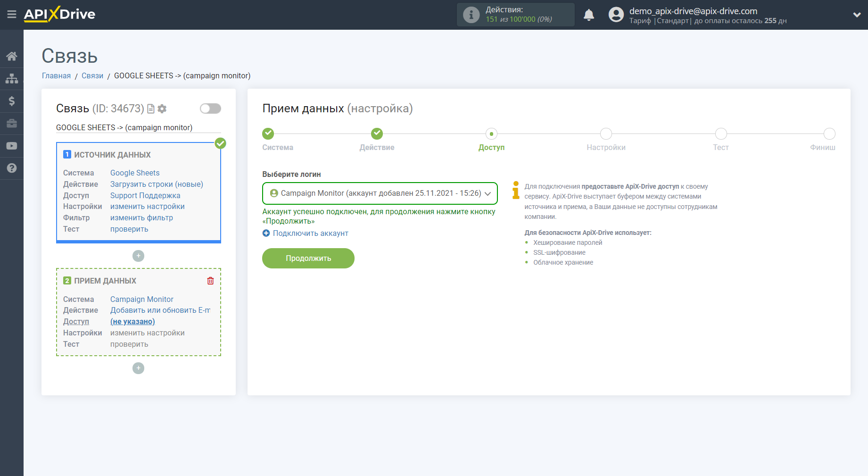Viewport: 868px width, 476px height.
Task: Open the video tutorials sidebar icon
Action: [12, 146]
